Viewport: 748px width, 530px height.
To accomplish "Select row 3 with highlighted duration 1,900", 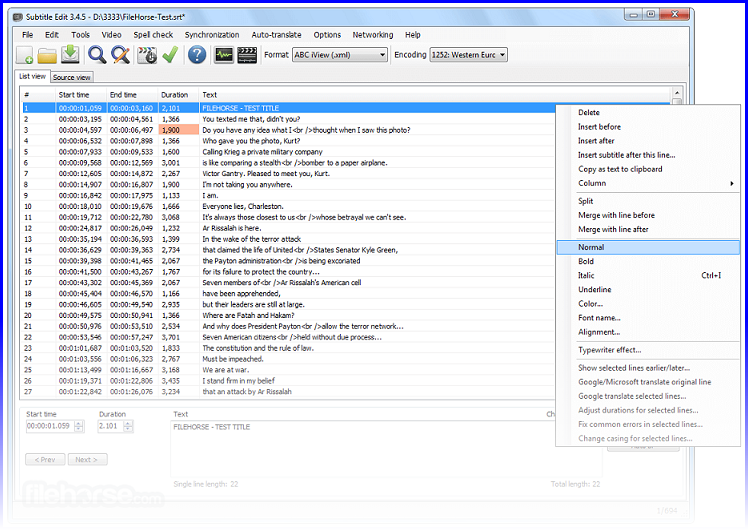I will tap(288, 130).
